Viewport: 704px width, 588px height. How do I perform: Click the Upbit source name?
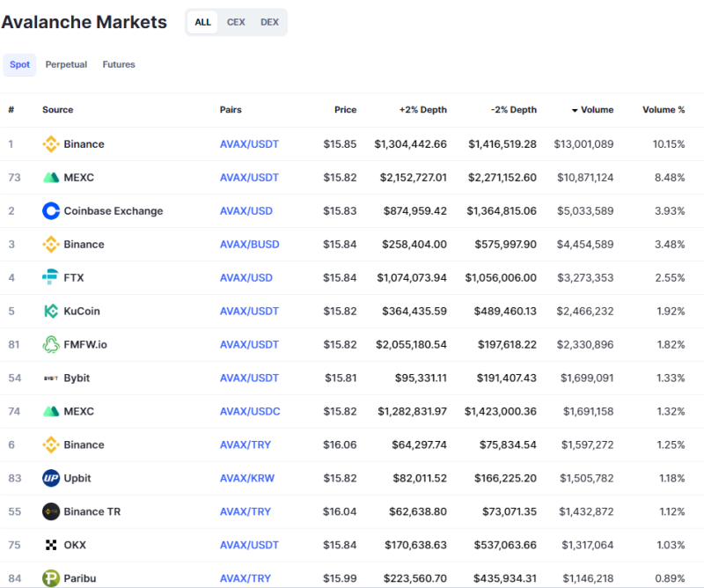[77, 478]
